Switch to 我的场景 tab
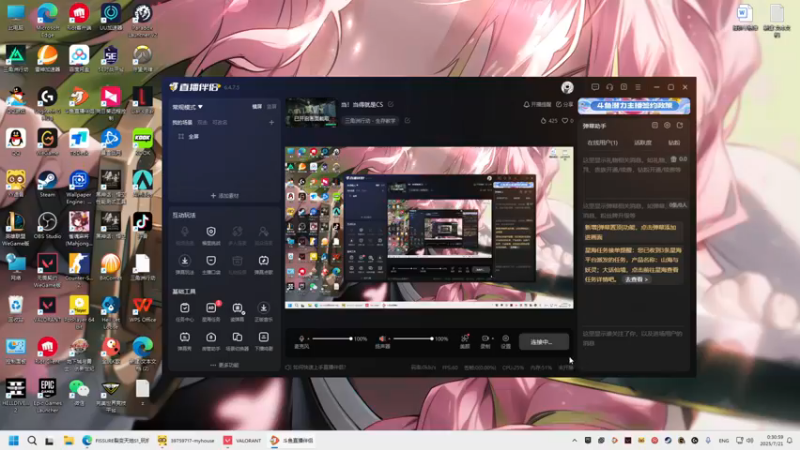This screenshot has width=800, height=450. coord(182,122)
